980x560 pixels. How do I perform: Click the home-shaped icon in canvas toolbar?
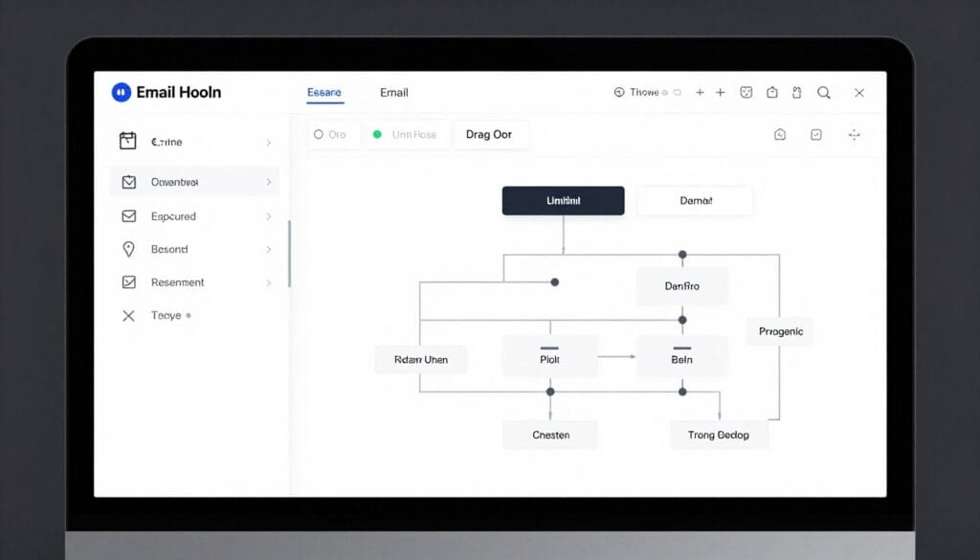(x=780, y=134)
